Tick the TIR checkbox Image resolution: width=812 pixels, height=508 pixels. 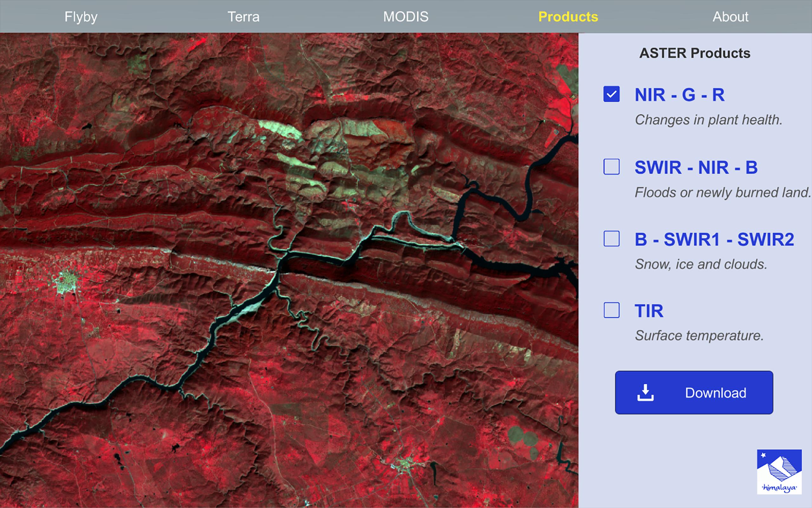(611, 310)
